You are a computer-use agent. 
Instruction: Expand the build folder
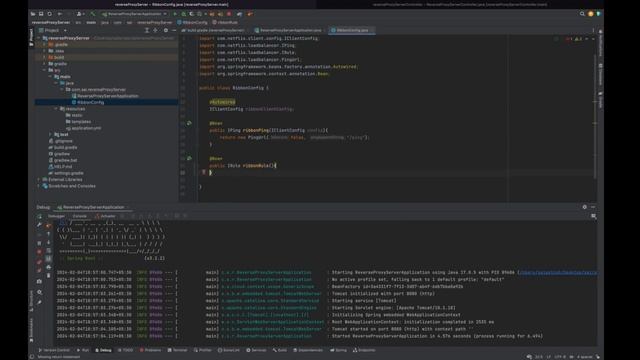tap(44, 58)
